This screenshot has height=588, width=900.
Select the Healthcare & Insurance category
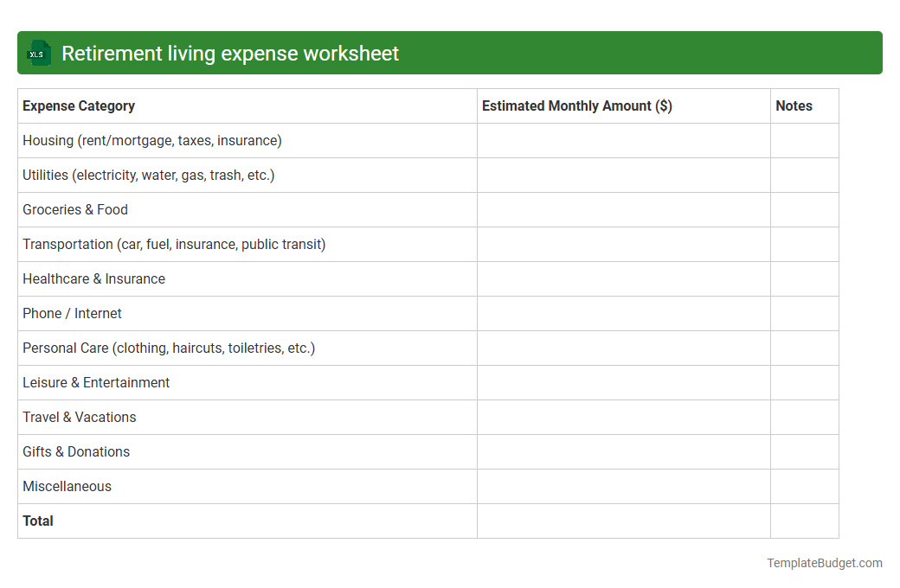[x=93, y=278]
